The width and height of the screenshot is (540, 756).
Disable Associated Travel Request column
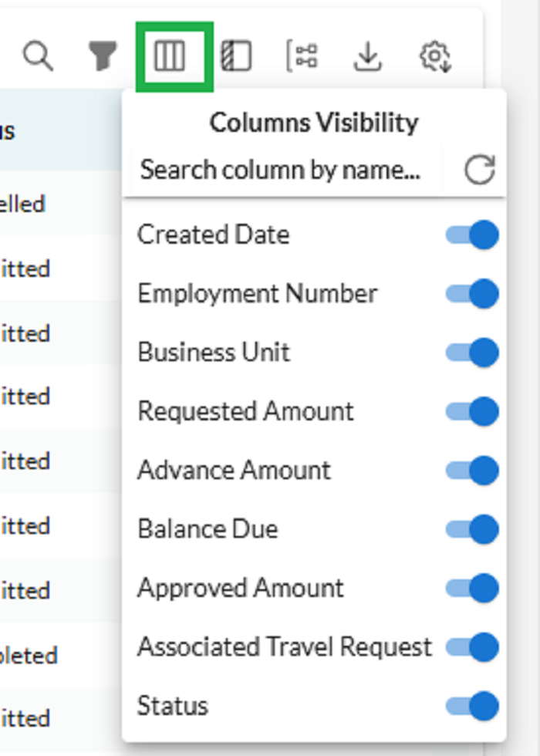[472, 646]
